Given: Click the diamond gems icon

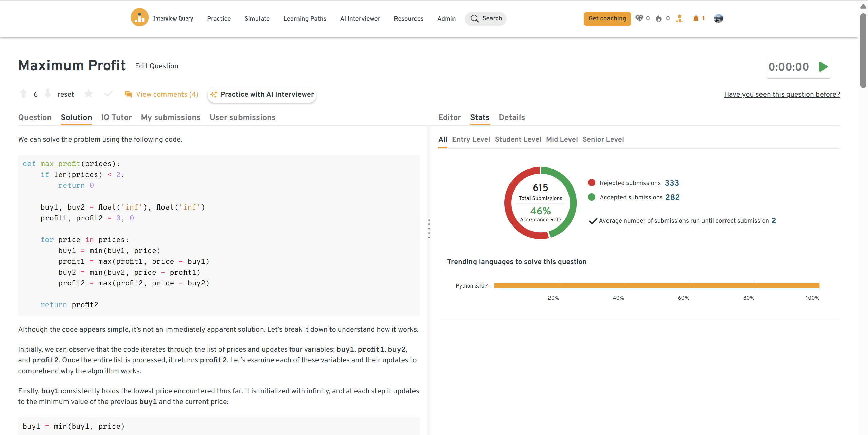Looking at the screenshot, I should (x=639, y=19).
